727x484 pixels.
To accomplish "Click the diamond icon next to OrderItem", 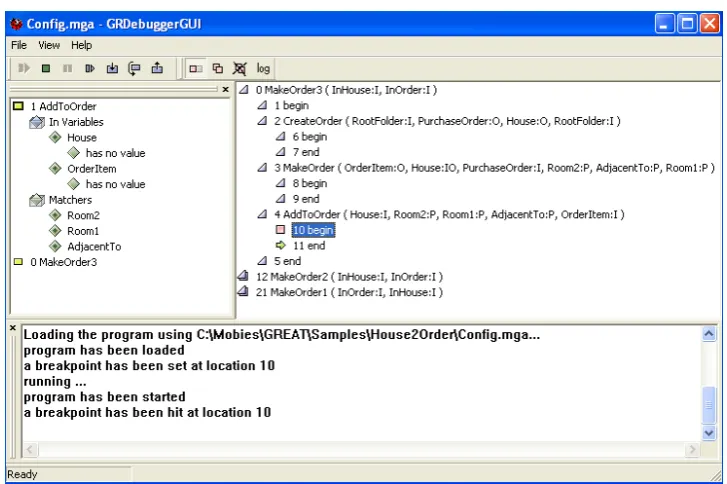I will [55, 168].
